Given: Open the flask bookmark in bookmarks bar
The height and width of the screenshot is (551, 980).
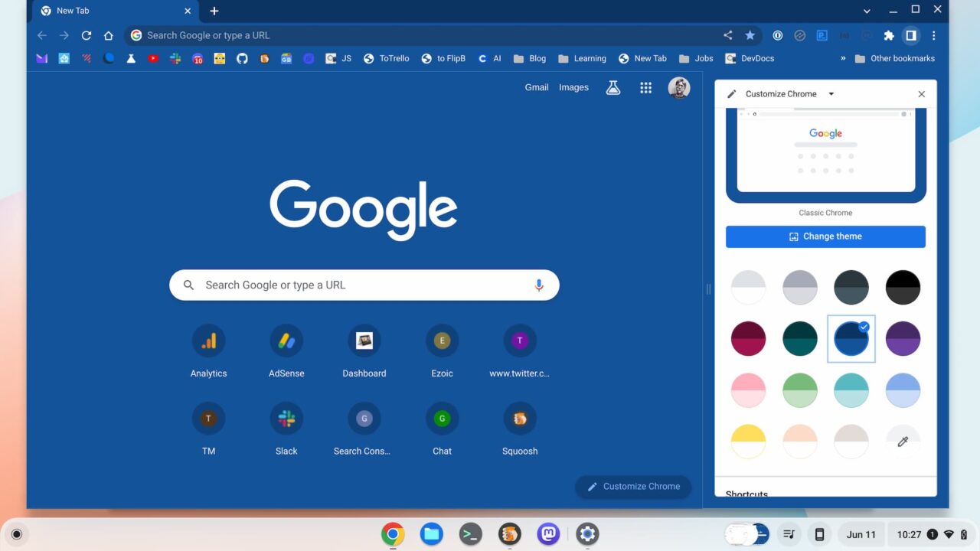Looking at the screenshot, I should click(131, 58).
